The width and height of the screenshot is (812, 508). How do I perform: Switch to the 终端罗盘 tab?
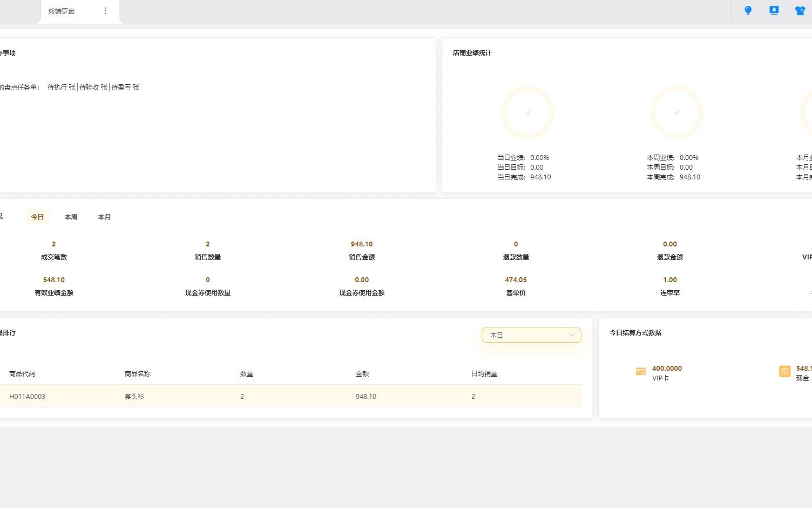pos(62,11)
